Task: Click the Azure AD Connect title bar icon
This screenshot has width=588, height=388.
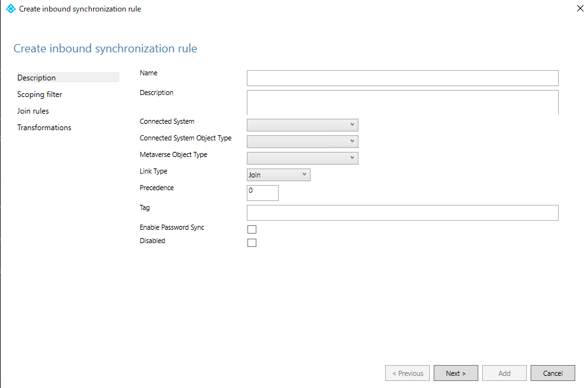Action: 10,9
